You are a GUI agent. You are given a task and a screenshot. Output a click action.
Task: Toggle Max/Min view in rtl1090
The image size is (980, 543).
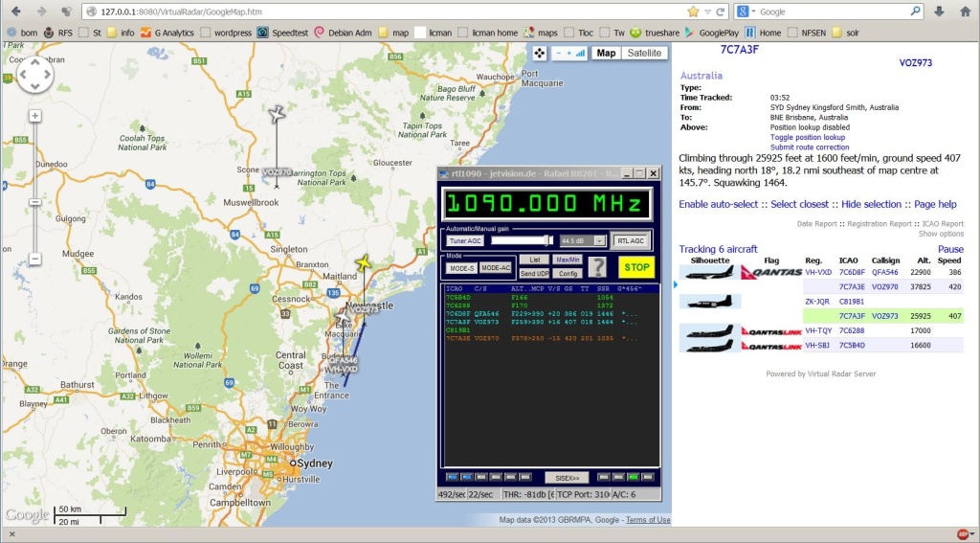[568, 260]
